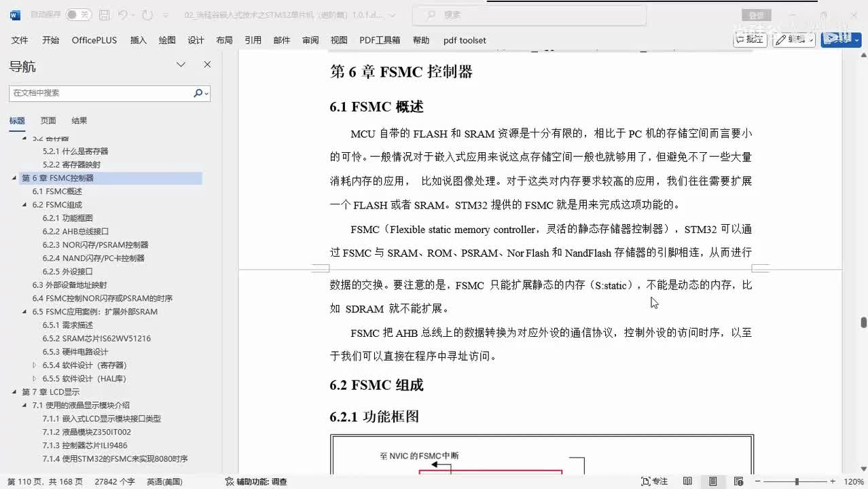This screenshot has height=489, width=868.
Task: Go to heading 5.2.2 寄存器映射
Action: (x=71, y=164)
